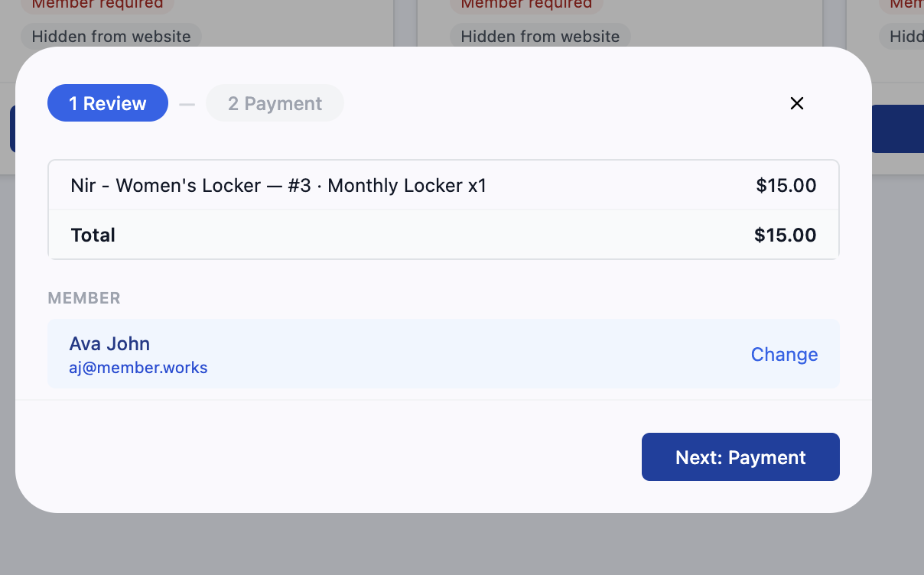Click the partially visible blue button at right edge

click(897, 128)
